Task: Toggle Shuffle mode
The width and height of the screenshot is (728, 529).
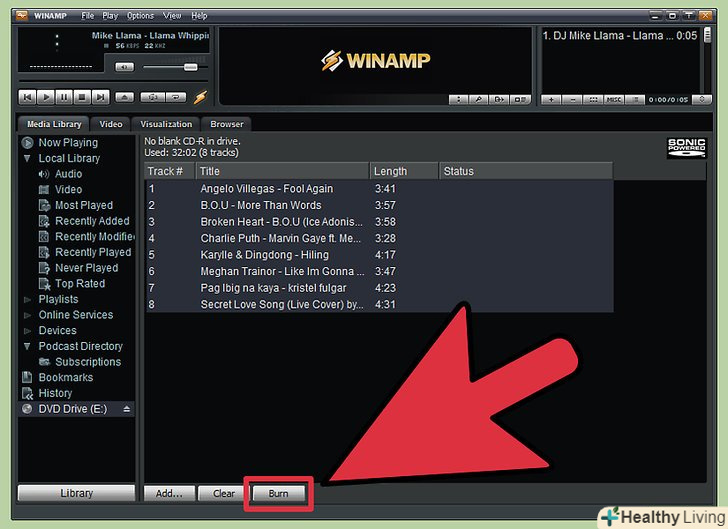Action: 153,97
